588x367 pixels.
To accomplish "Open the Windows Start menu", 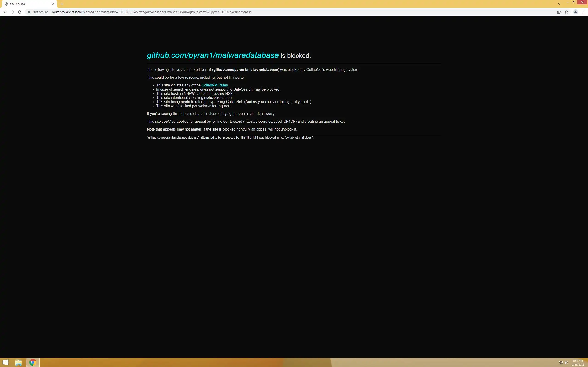I will click(x=5, y=362).
